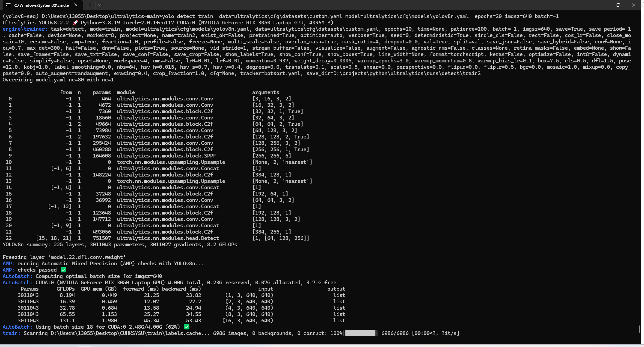This screenshot has height=347, width=644.
Task: Click the 'from' column header
Action: pyautogui.click(x=66, y=92)
